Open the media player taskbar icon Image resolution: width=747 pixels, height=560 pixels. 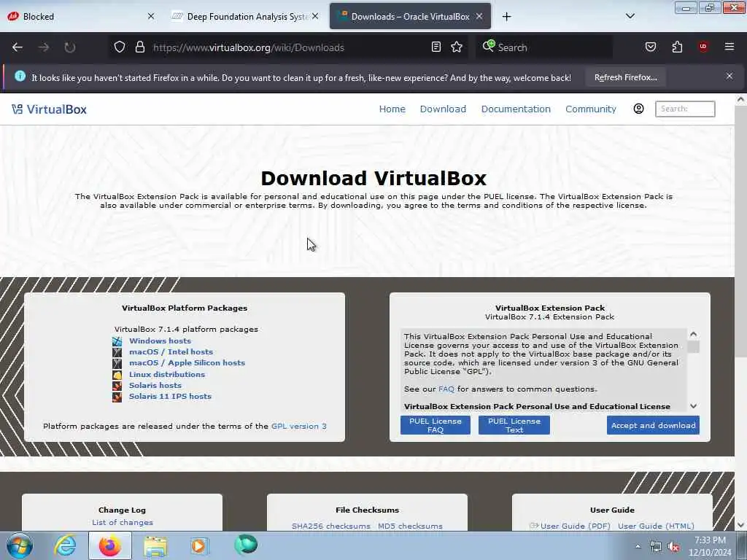coord(200,545)
